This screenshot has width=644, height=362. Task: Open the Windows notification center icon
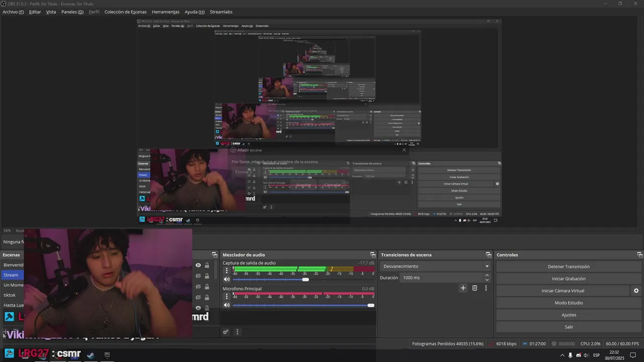(x=633, y=355)
